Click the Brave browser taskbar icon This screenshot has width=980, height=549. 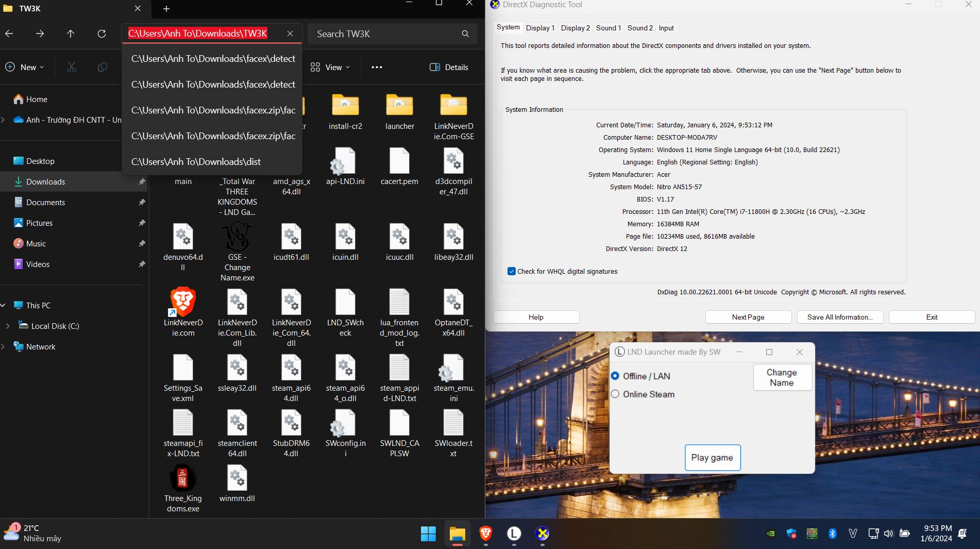(485, 534)
